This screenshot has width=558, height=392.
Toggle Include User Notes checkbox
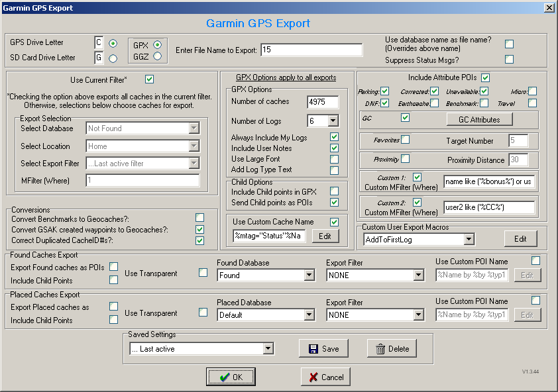coord(334,148)
